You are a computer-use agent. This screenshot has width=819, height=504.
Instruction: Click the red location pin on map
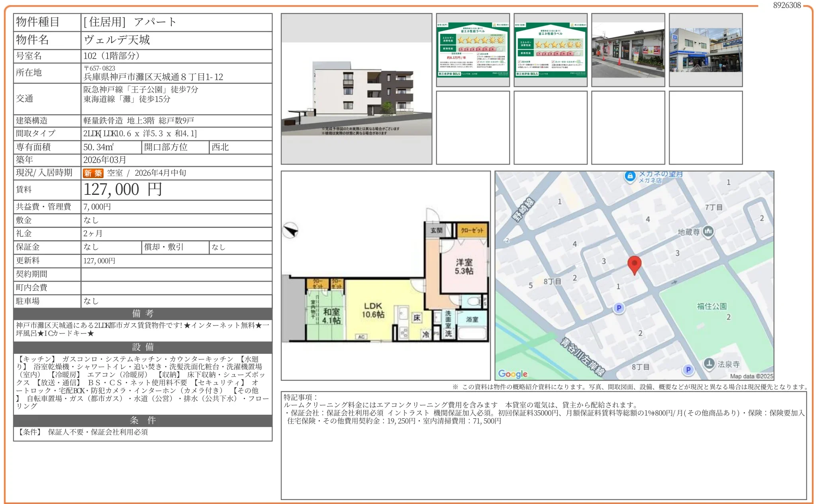[x=634, y=264]
